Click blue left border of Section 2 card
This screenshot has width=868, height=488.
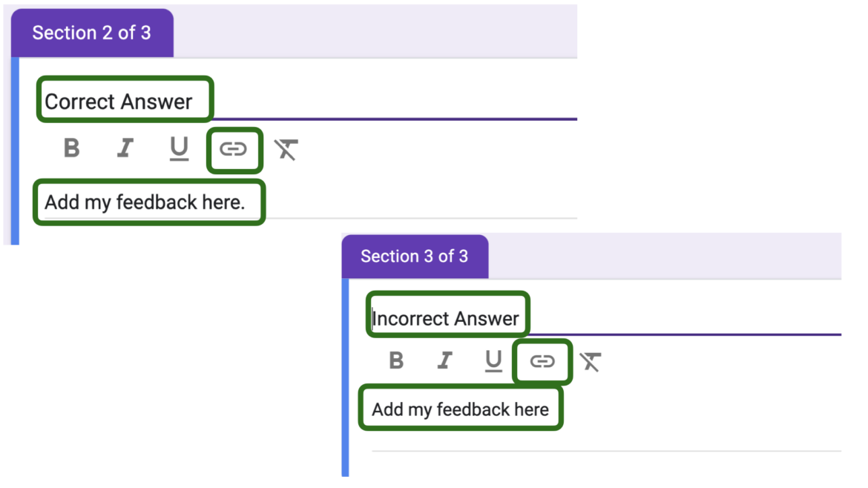pos(14,148)
